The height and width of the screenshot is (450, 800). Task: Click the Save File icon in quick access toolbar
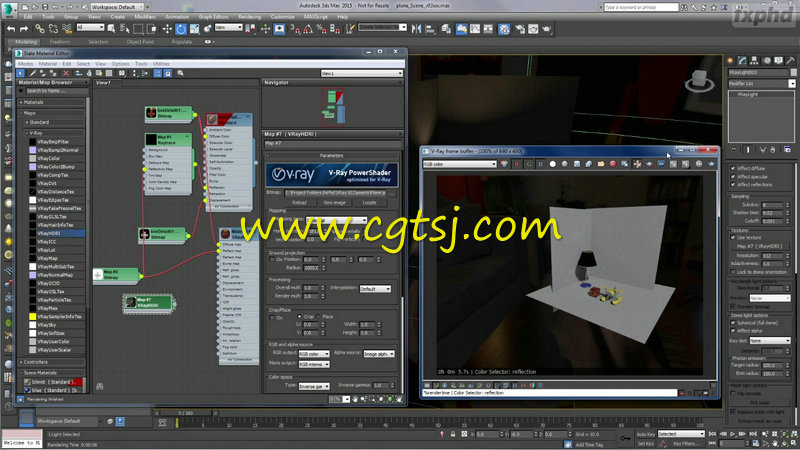pyautogui.click(x=45, y=7)
